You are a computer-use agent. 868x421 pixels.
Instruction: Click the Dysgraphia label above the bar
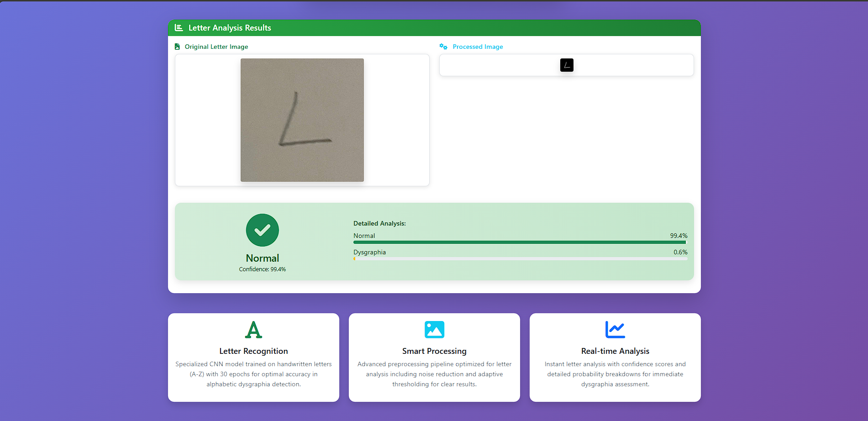(369, 252)
